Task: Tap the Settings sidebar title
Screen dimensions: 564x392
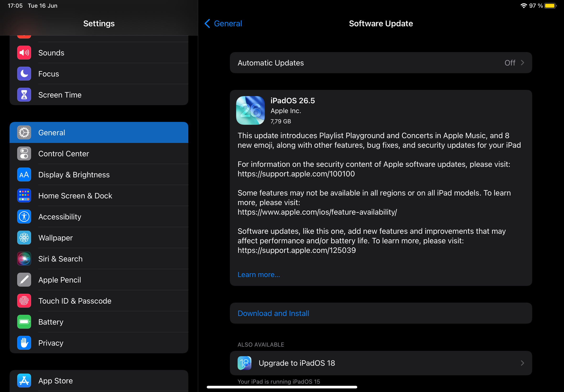Action: [x=99, y=24]
